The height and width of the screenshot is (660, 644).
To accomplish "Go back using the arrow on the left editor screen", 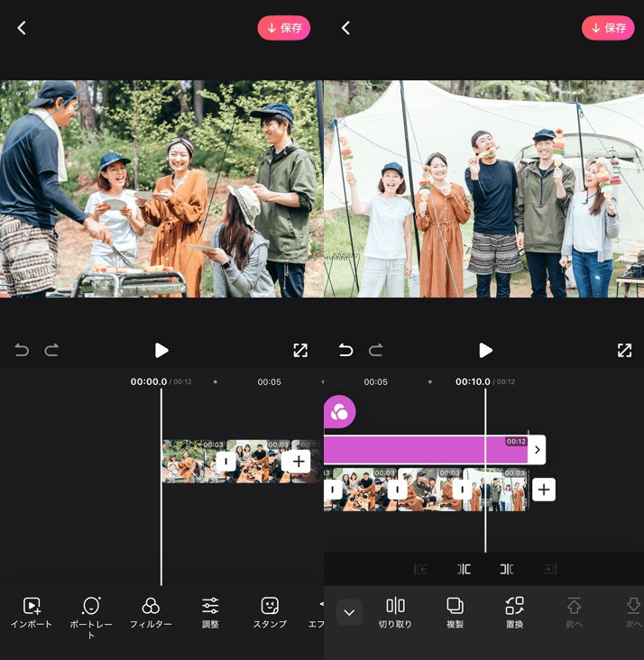I will pos(22,28).
